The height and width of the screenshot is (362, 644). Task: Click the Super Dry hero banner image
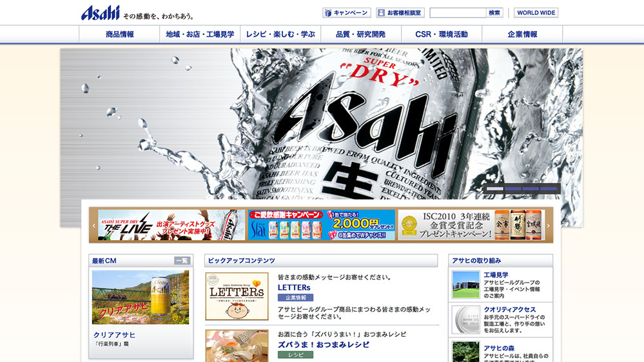tap(321, 123)
